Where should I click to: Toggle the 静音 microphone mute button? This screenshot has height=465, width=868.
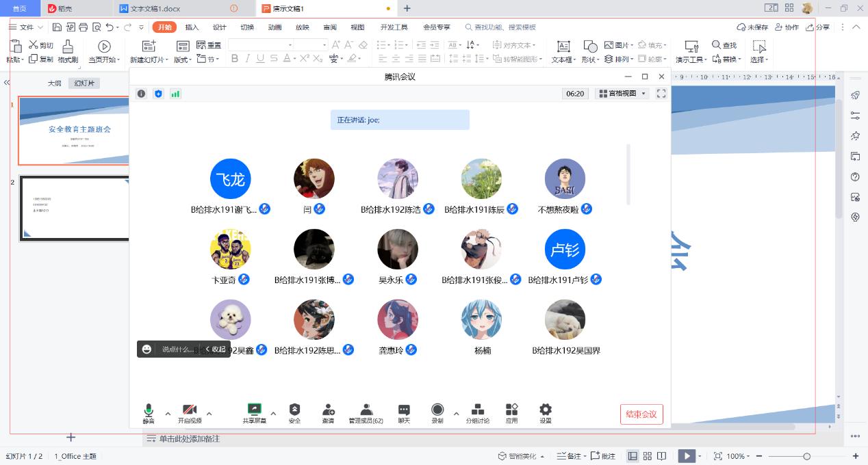[149, 410]
